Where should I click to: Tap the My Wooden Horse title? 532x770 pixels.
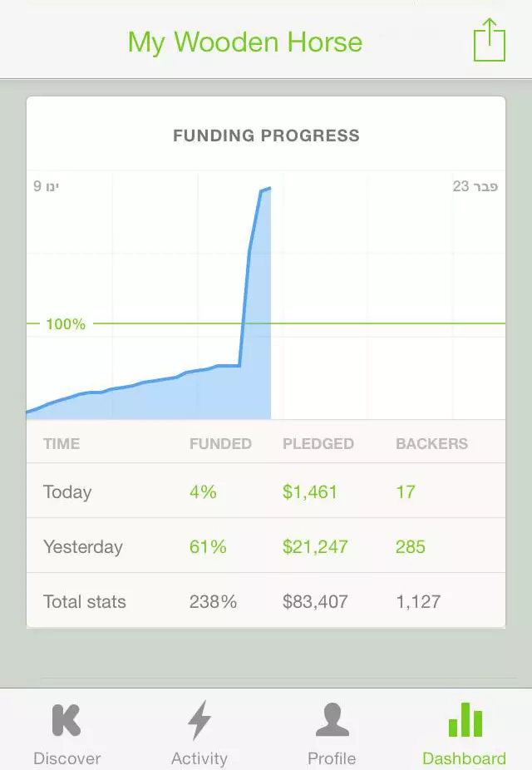coord(245,42)
